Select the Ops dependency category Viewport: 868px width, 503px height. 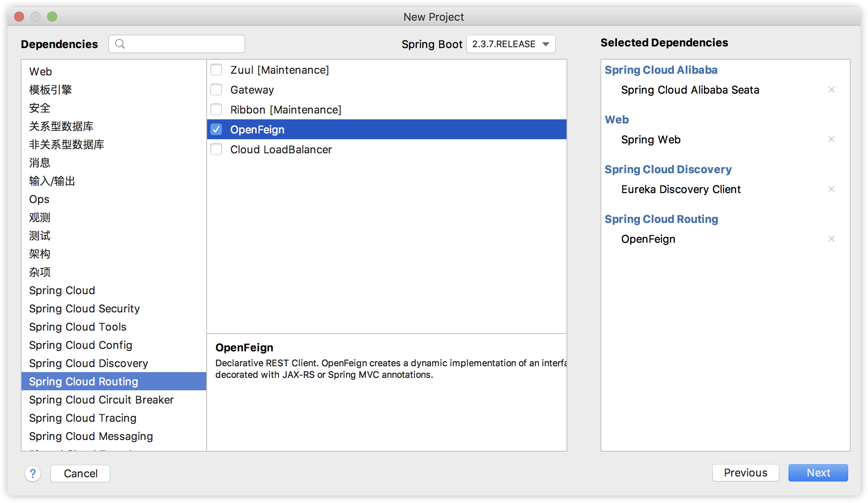pyautogui.click(x=39, y=199)
